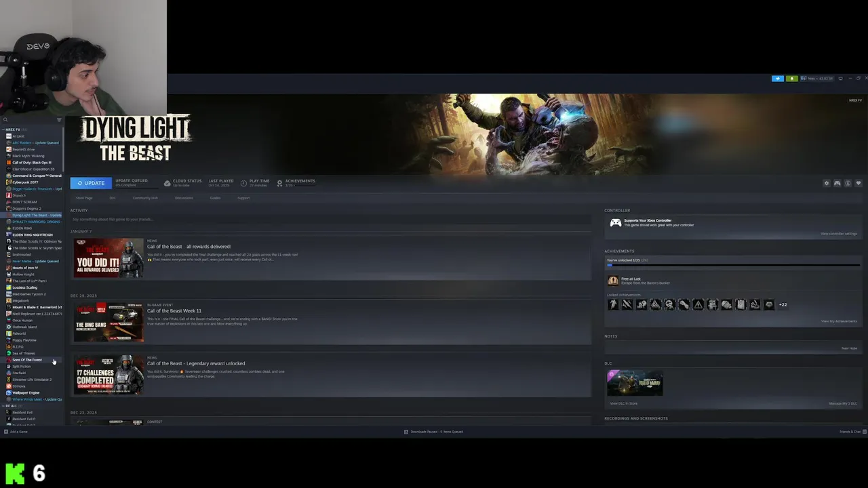Click the blue UPDATE button
This screenshot has height=488, width=868.
91,183
